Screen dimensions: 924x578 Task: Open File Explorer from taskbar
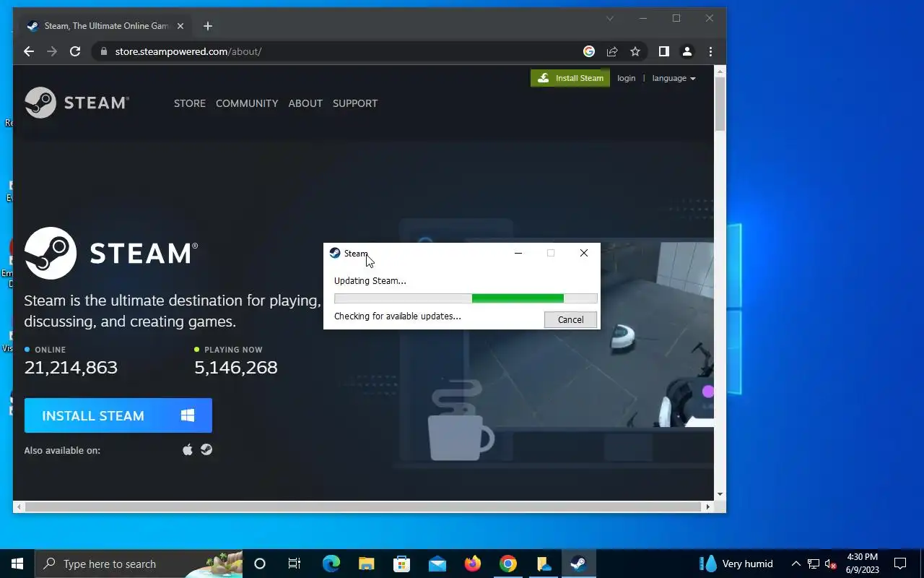tap(366, 564)
